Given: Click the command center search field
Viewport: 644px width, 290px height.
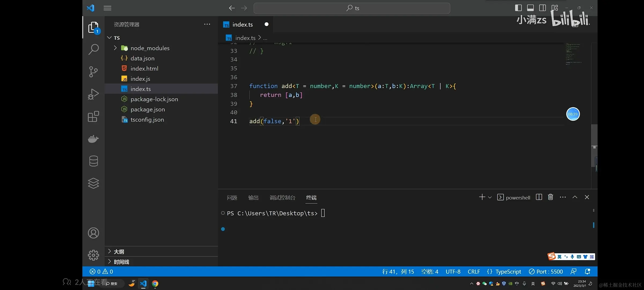Looking at the screenshot, I should click(352, 8).
